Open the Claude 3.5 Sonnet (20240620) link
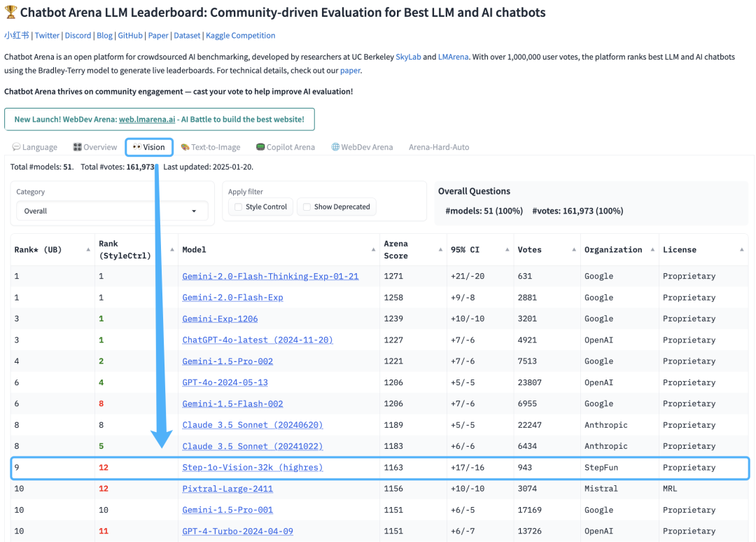Screen dimensions: 756x542 253,425
